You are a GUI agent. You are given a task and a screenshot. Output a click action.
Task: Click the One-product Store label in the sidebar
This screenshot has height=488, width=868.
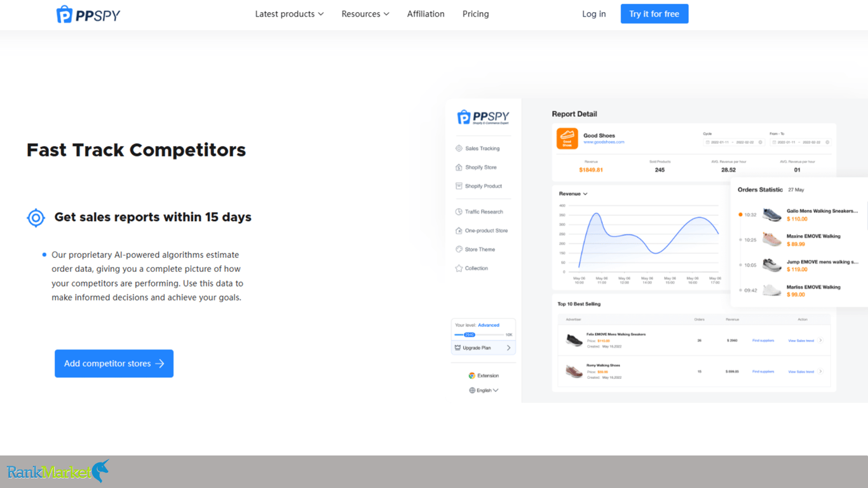click(486, 231)
